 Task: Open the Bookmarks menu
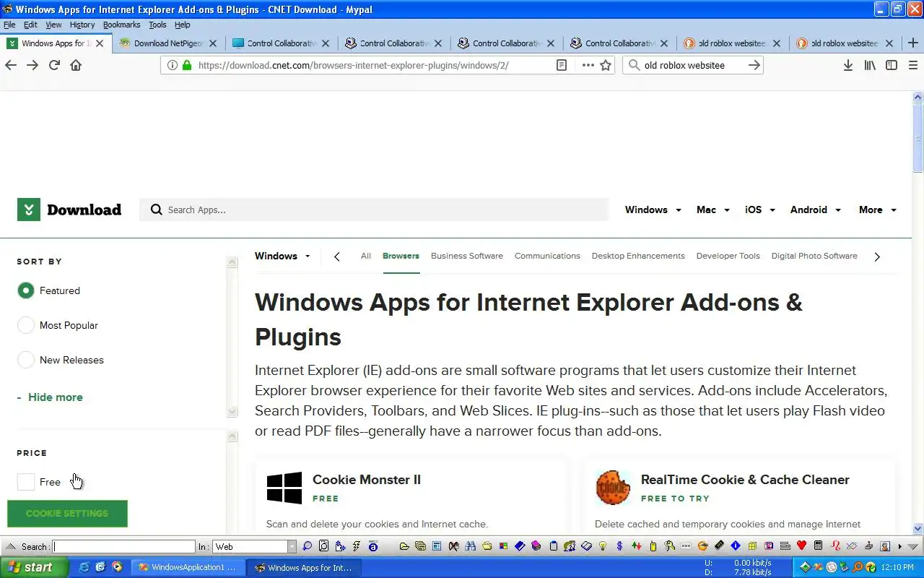coord(121,25)
